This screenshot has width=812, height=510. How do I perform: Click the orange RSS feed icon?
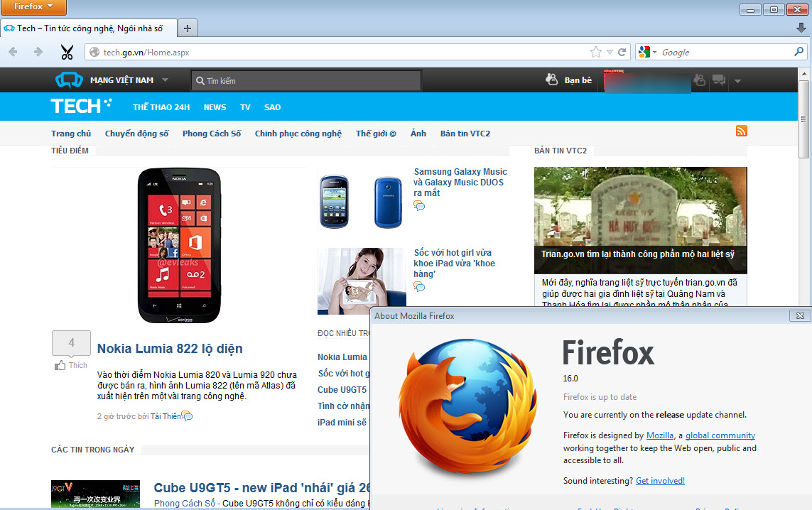[x=742, y=131]
